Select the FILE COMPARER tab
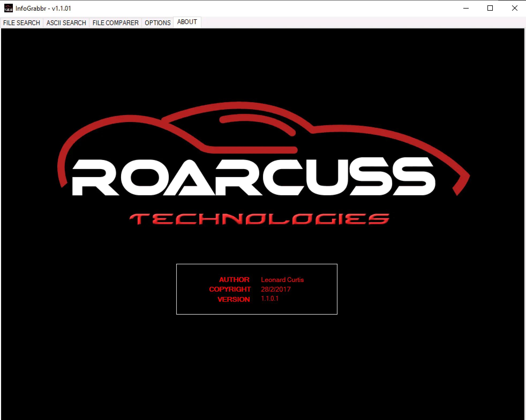This screenshot has height=420, width=526. (115, 23)
